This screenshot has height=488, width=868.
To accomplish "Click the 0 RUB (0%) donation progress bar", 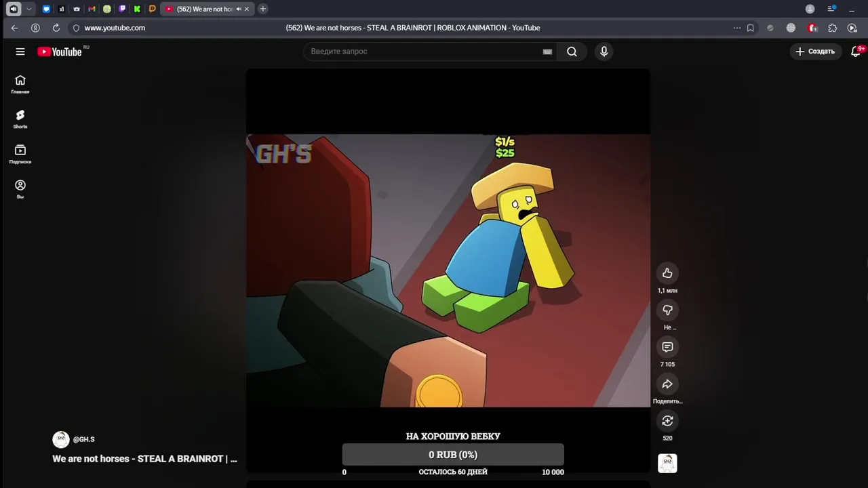I will tap(453, 455).
